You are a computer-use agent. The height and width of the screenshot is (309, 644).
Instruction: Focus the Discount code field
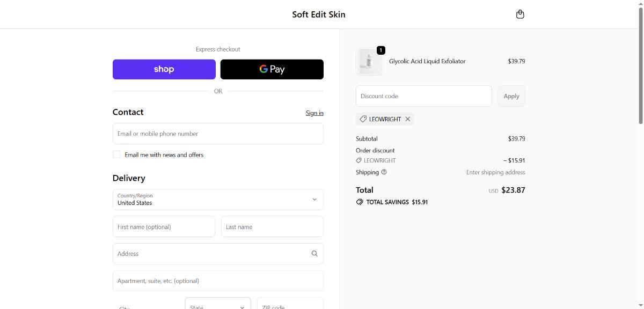coord(423,96)
